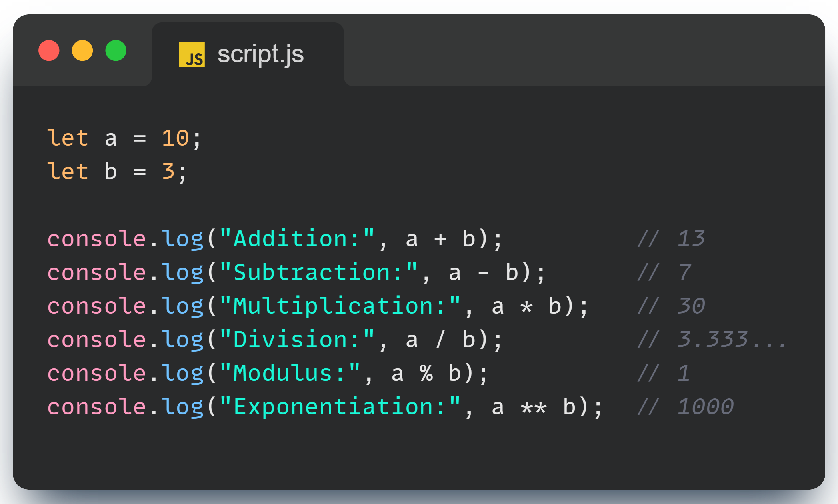Click the yellow minimize window dot
Screen dimensions: 838x504
coord(82,51)
